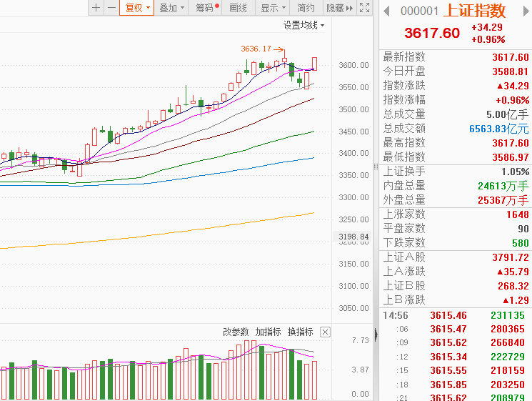This screenshot has height=401, width=532.
Task: Click 内盘总量 value 24613万手
Action: (503, 186)
